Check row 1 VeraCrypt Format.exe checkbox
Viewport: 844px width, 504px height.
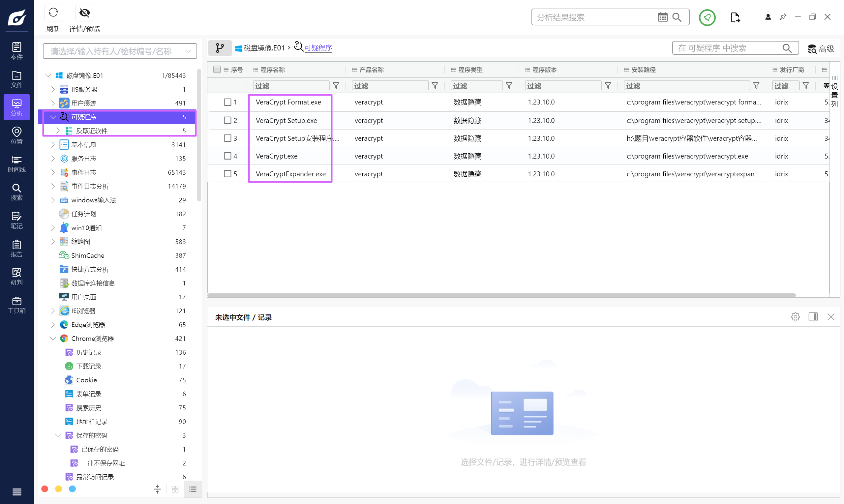tap(227, 102)
